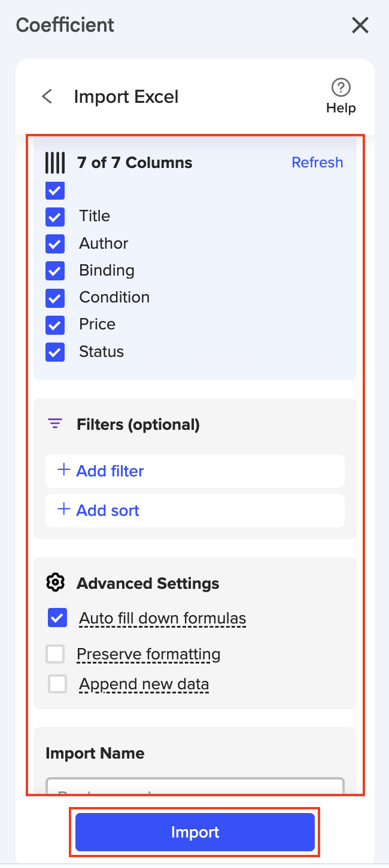Click the Import Name text field
The width and height of the screenshot is (389, 868).
coord(195,787)
